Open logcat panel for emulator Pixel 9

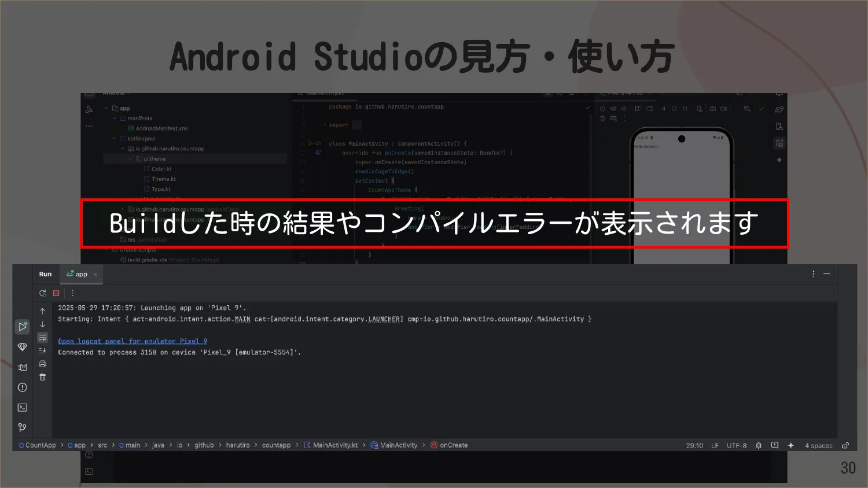(132, 341)
